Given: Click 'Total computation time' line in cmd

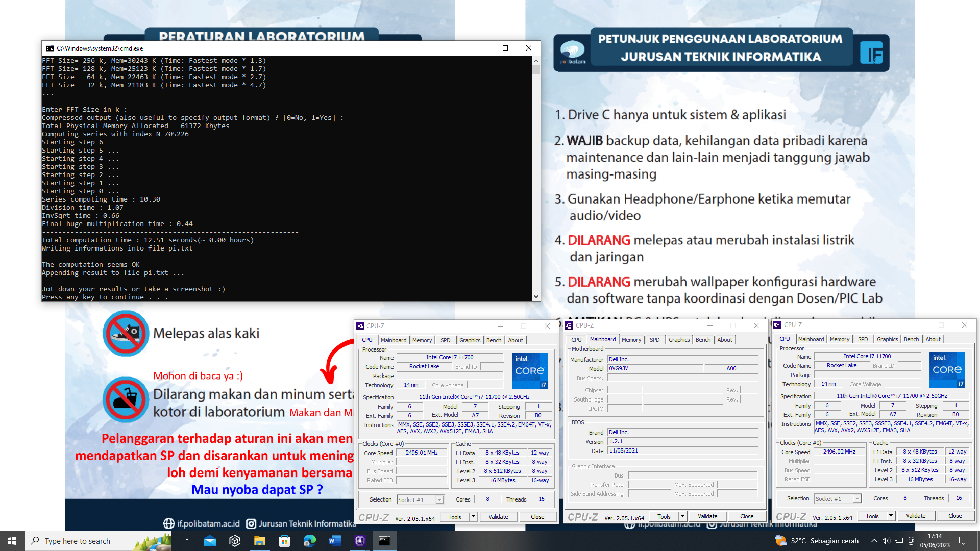Looking at the screenshot, I should (148, 240).
